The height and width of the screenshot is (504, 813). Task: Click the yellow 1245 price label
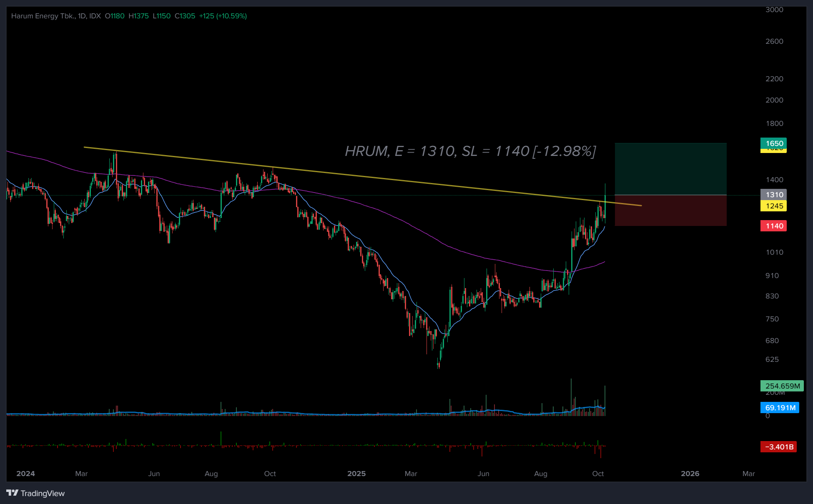click(774, 206)
